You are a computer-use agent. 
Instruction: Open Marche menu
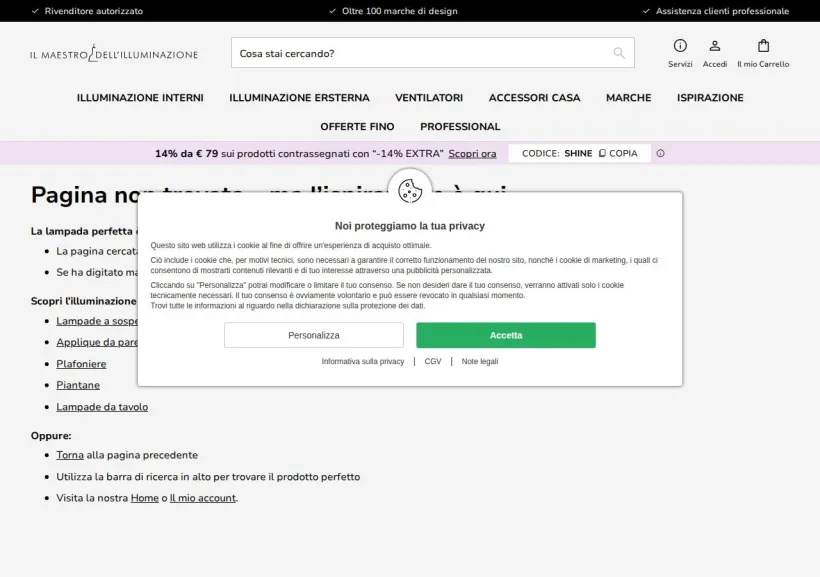pyautogui.click(x=629, y=98)
